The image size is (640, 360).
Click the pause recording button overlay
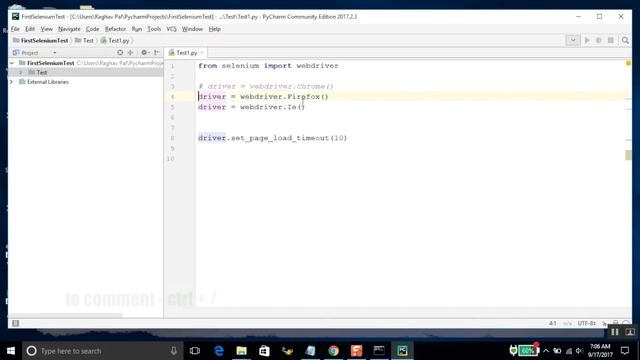pos(615,332)
